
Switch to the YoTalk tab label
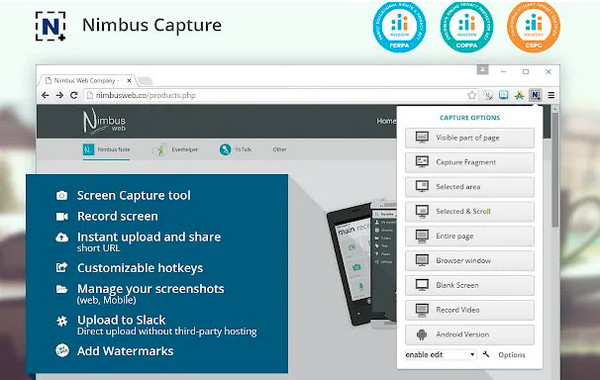pyautogui.click(x=243, y=150)
